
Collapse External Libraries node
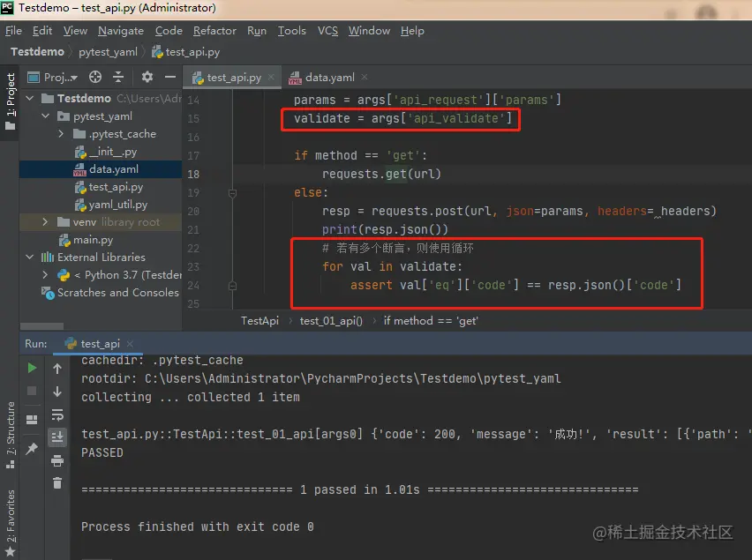click(x=30, y=258)
